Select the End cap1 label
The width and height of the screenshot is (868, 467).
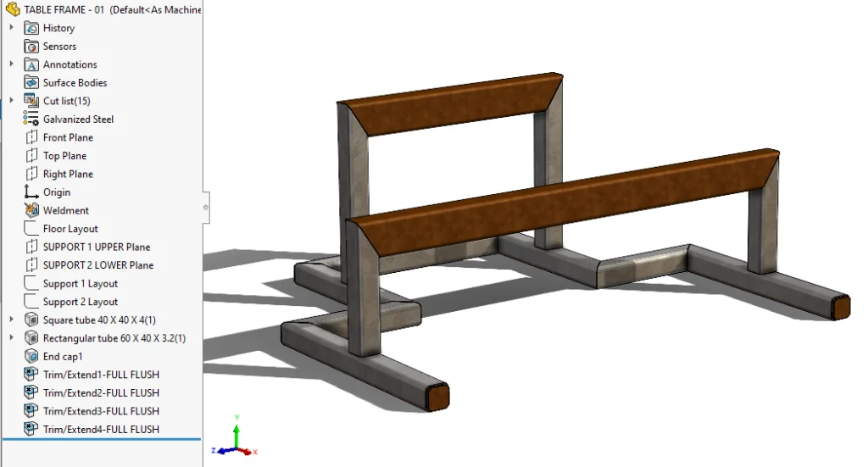[x=63, y=356]
